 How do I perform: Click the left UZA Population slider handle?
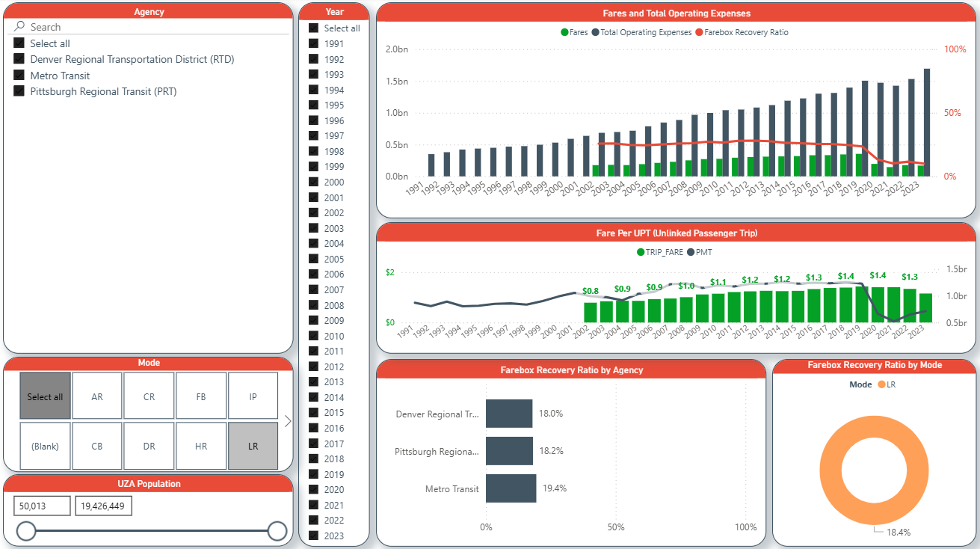(x=26, y=531)
